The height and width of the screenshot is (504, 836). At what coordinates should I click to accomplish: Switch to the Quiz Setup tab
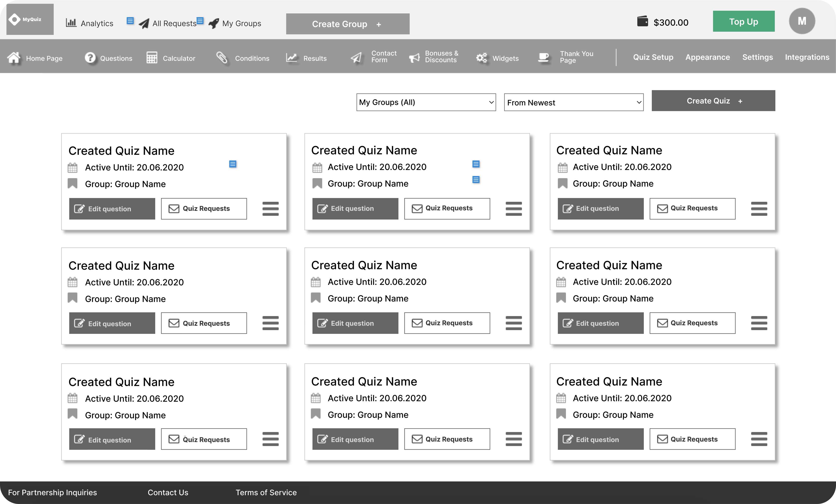click(653, 57)
